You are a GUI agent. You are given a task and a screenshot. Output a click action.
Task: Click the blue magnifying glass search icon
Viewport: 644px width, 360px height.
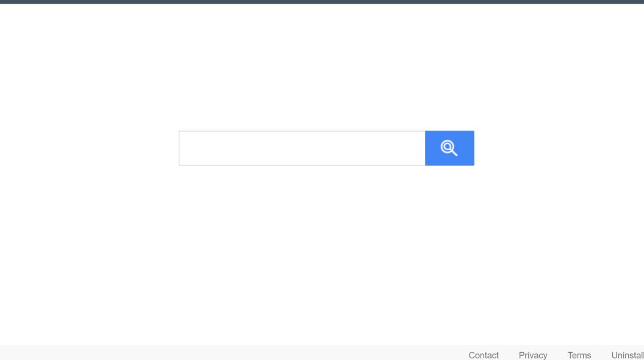pyautogui.click(x=449, y=148)
